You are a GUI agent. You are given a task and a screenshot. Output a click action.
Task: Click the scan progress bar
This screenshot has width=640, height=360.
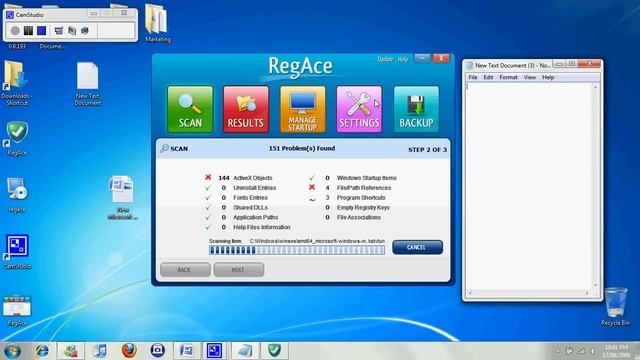(297, 250)
